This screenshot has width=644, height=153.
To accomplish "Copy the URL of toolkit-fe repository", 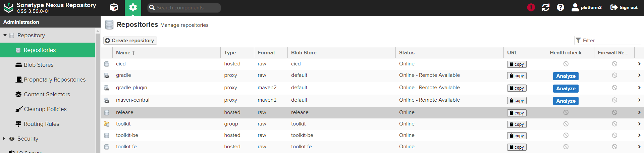I will tap(517, 147).
